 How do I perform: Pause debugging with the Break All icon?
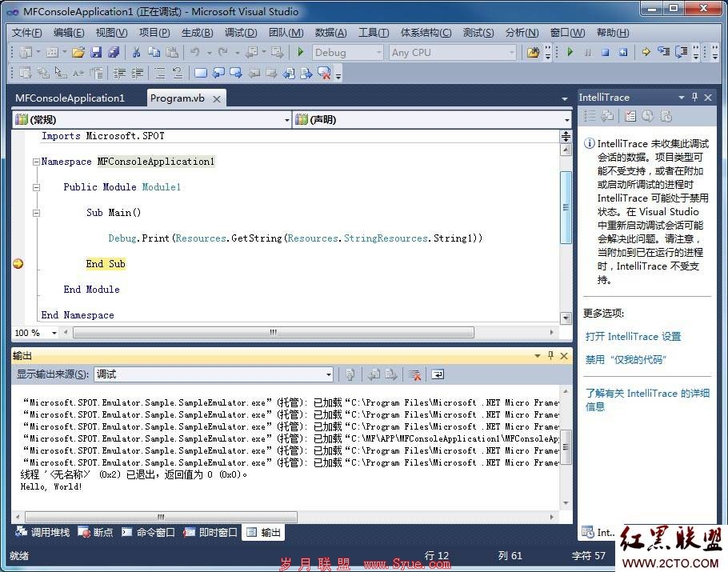click(x=588, y=53)
